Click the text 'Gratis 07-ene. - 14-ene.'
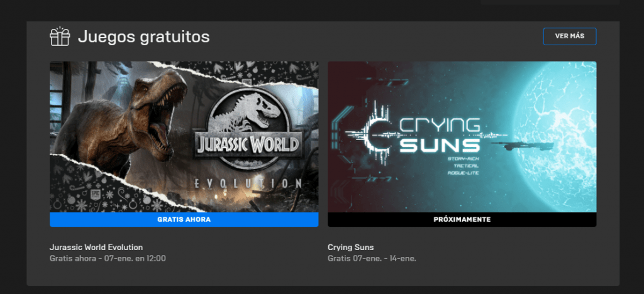 click(372, 258)
